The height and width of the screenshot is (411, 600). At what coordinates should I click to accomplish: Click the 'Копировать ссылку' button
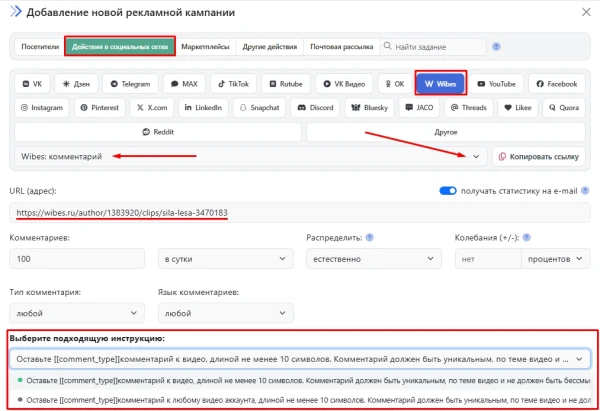click(538, 156)
